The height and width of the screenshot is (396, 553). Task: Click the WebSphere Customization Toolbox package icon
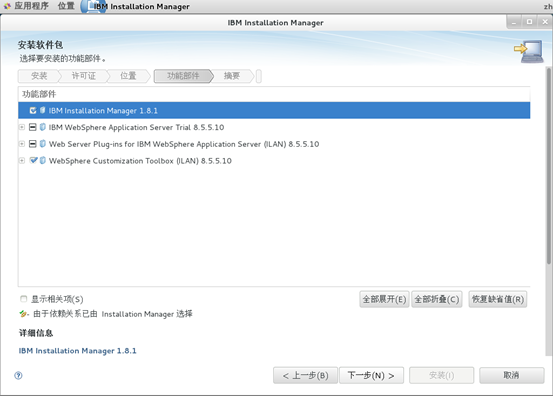pyautogui.click(x=43, y=160)
